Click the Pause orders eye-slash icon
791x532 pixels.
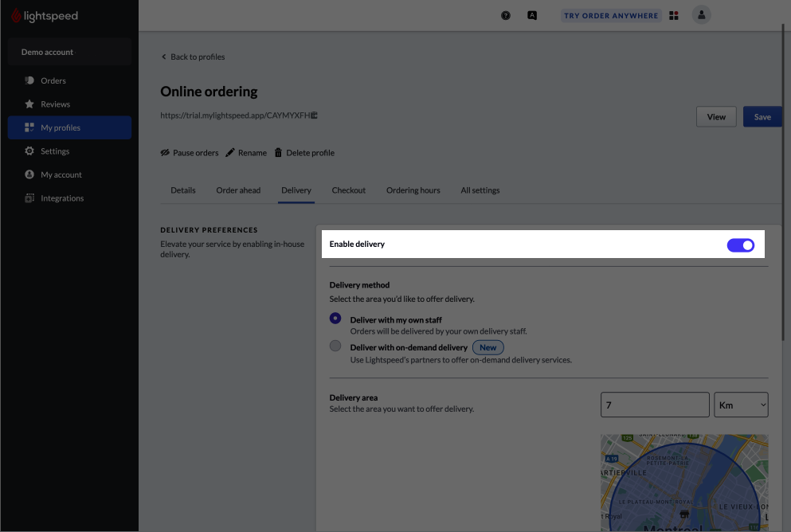click(x=165, y=153)
